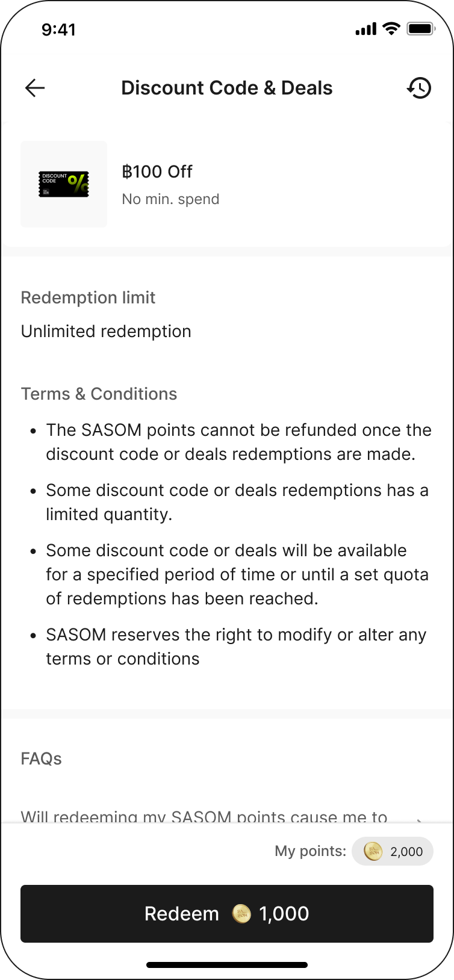This screenshot has width=454, height=980.
Task: Tap the cellular signal bars icon
Action: [x=365, y=29]
